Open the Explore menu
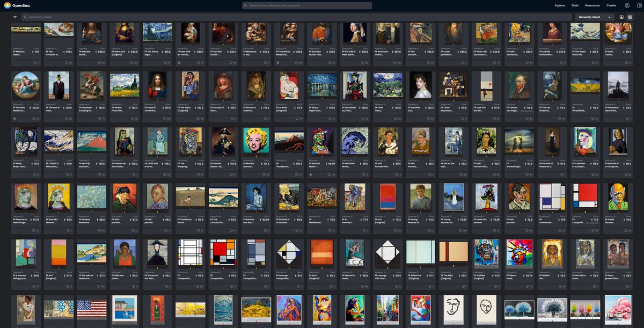Viewport: 644px width, 328px height. click(x=560, y=5)
